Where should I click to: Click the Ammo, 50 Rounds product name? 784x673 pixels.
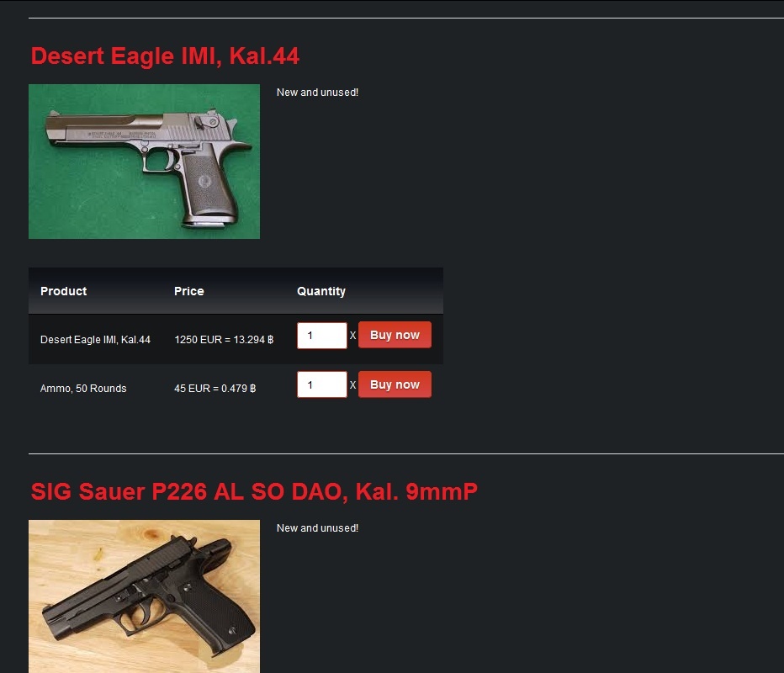click(83, 389)
